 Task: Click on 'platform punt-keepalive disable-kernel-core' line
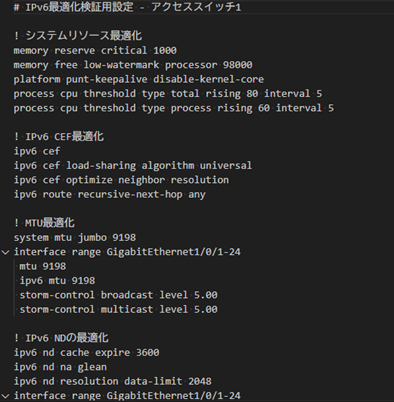[x=139, y=79]
